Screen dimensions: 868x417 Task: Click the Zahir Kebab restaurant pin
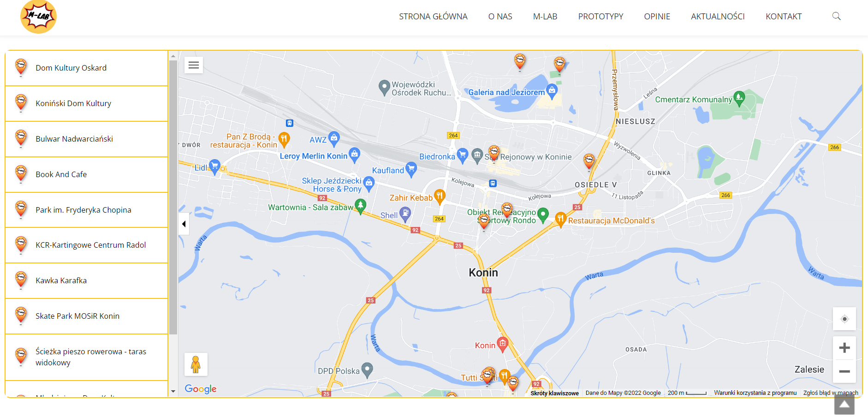[x=440, y=196]
